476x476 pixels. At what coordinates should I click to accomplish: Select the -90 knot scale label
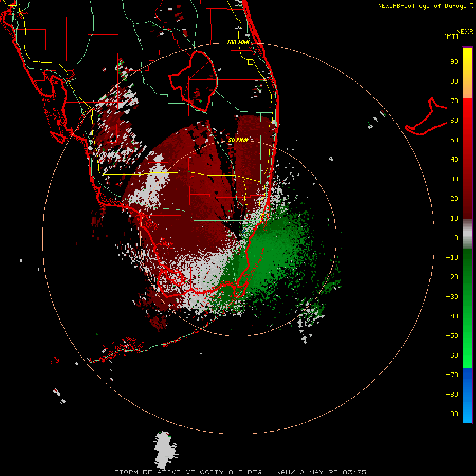[x=452, y=414]
